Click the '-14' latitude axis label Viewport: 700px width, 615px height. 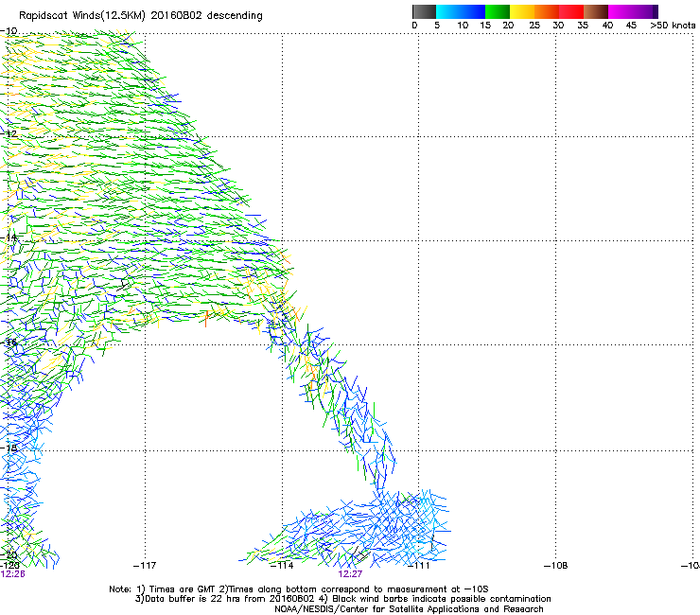[9, 237]
